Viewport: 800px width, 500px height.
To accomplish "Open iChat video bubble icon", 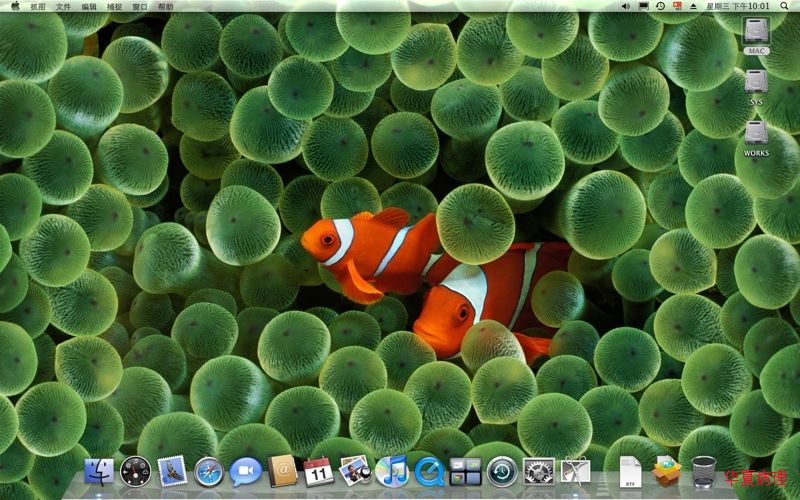I will point(245,471).
